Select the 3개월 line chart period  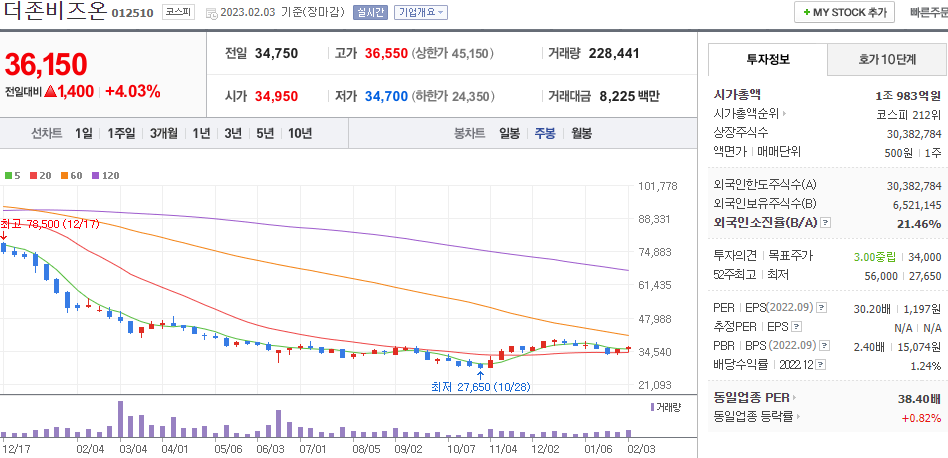pyautogui.click(x=163, y=134)
